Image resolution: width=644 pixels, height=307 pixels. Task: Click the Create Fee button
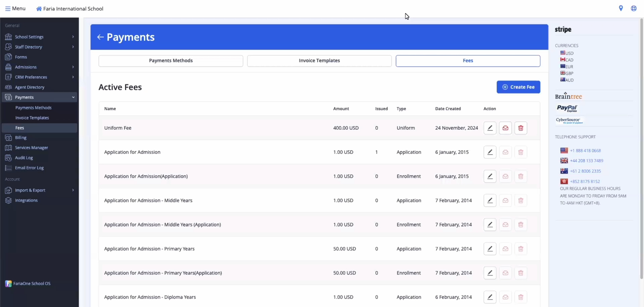pyautogui.click(x=518, y=87)
